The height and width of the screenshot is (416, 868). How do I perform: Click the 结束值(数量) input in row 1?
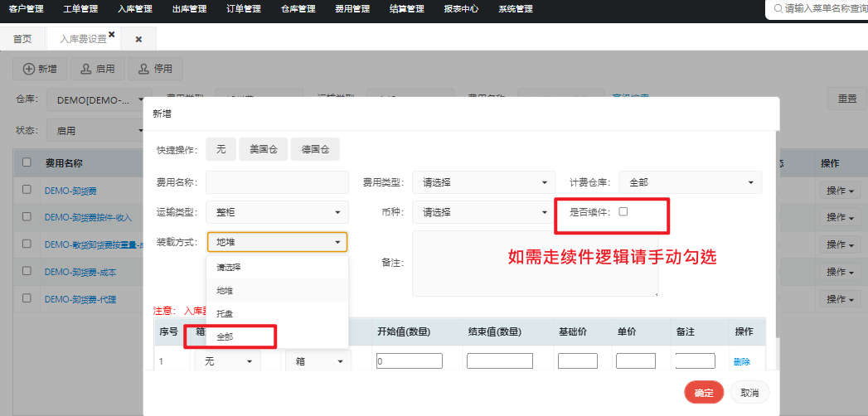(x=500, y=360)
